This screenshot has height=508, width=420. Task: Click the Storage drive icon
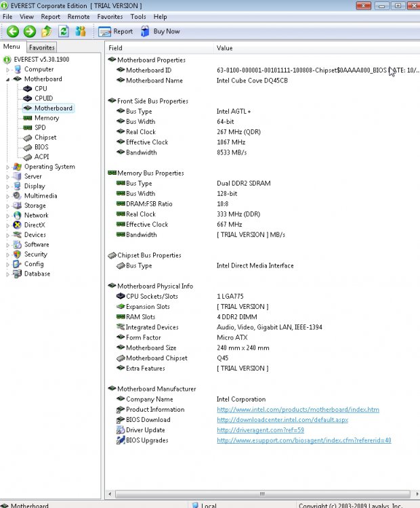click(18, 205)
